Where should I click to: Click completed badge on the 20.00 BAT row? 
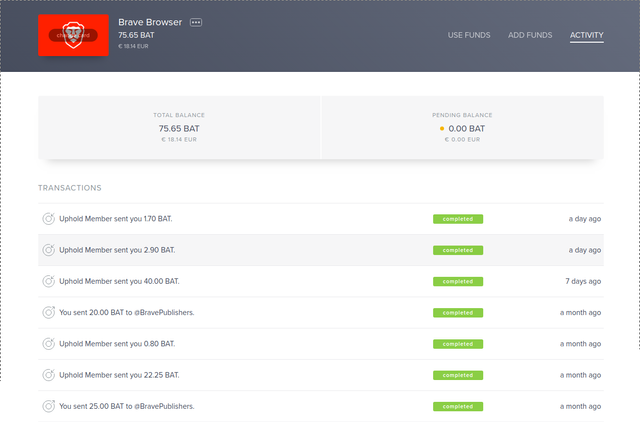pyautogui.click(x=458, y=313)
